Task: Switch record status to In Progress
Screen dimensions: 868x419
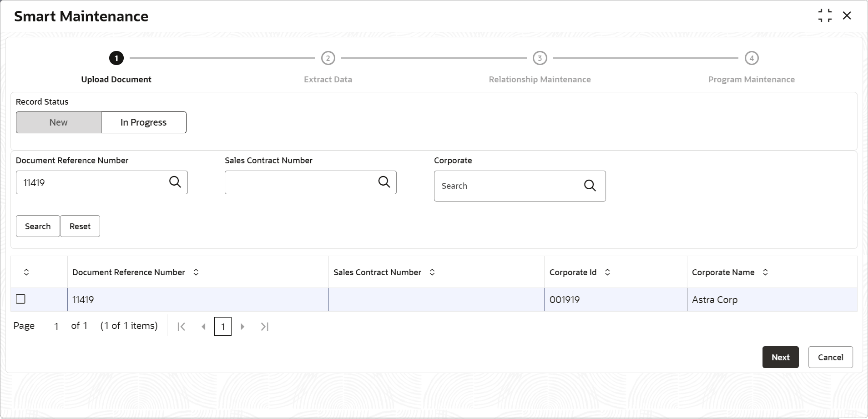Action: (143, 122)
